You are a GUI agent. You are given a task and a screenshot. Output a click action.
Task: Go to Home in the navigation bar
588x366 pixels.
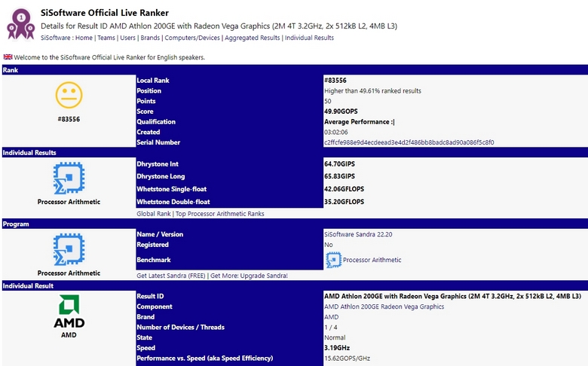coord(84,38)
